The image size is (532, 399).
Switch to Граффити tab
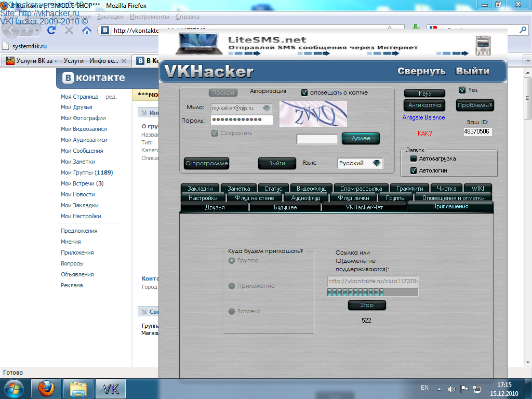click(409, 188)
